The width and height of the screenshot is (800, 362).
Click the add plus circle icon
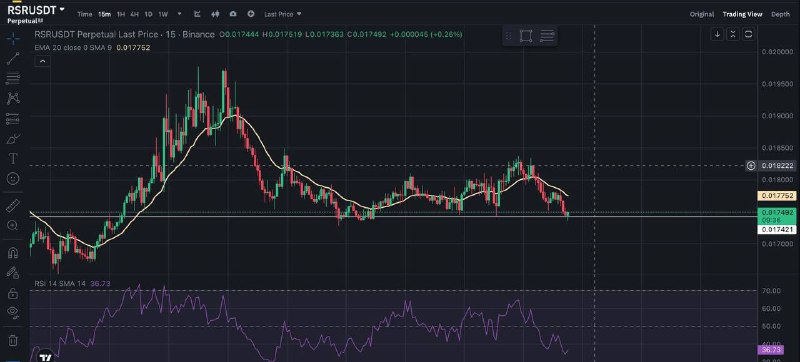(251, 14)
